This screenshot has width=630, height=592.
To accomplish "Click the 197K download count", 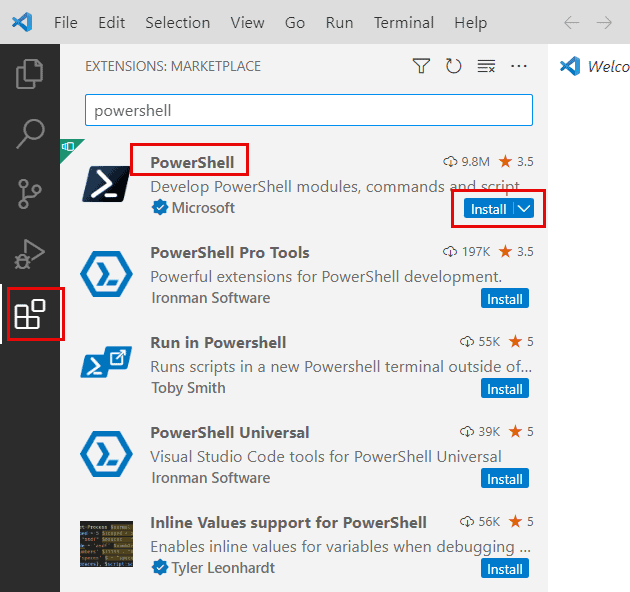I will (476, 252).
